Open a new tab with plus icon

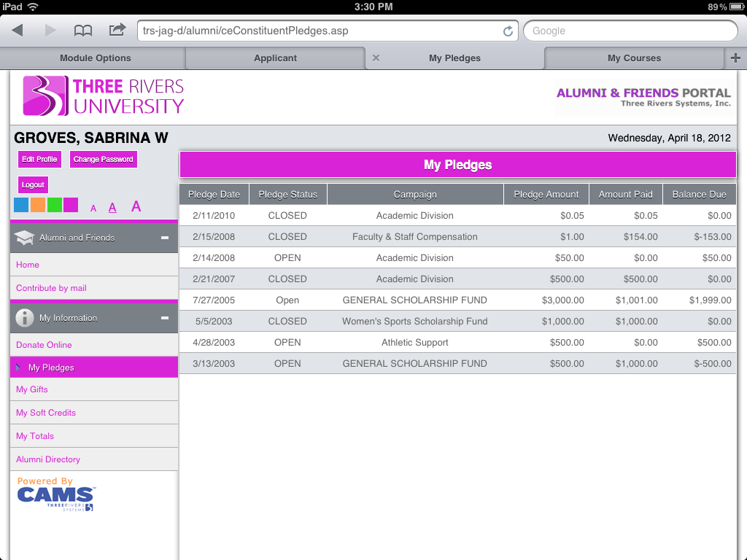[x=735, y=58]
